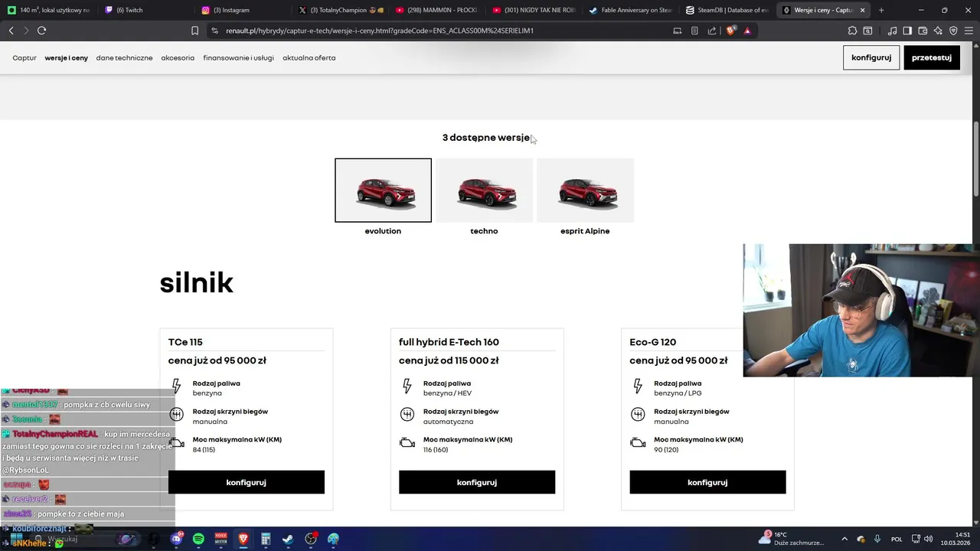This screenshot has width=980, height=551.
Task: Click 'konfiguruj' under TCe 115
Action: (x=247, y=482)
